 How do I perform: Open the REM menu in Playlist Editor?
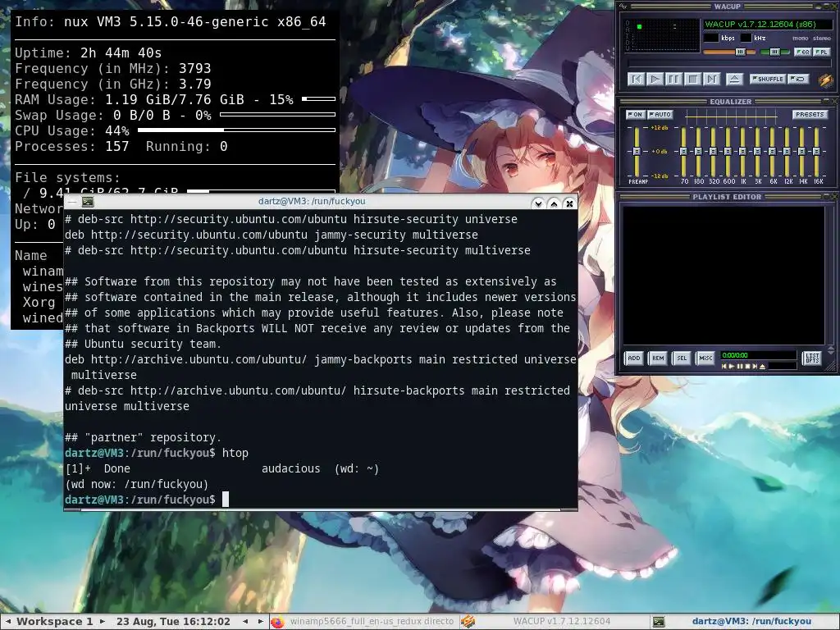[658, 358]
